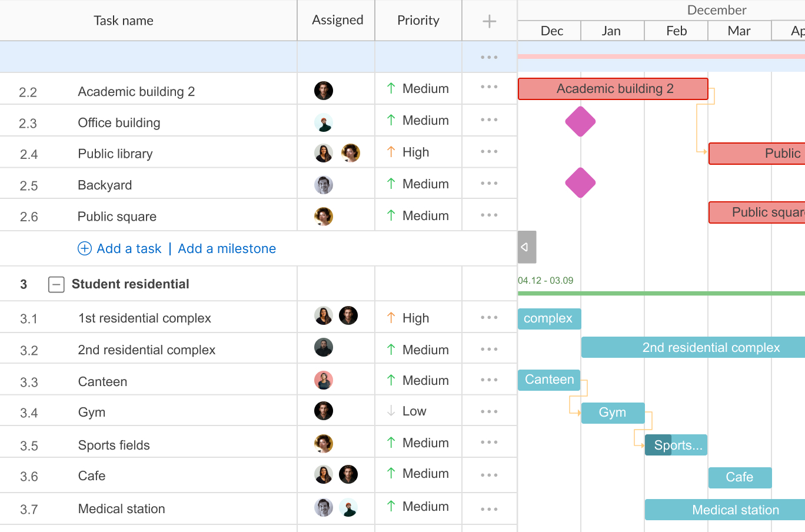Open priority dropdown for Public library

[x=415, y=152]
